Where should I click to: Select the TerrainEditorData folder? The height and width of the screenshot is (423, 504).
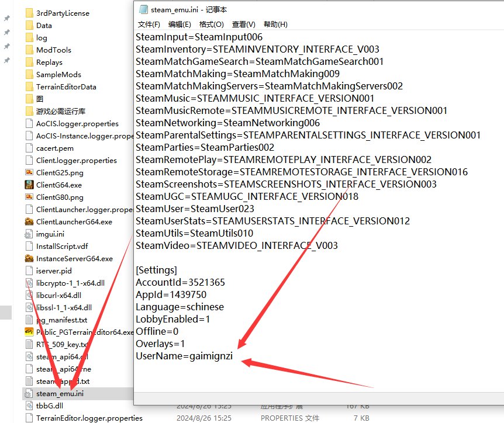coord(66,86)
